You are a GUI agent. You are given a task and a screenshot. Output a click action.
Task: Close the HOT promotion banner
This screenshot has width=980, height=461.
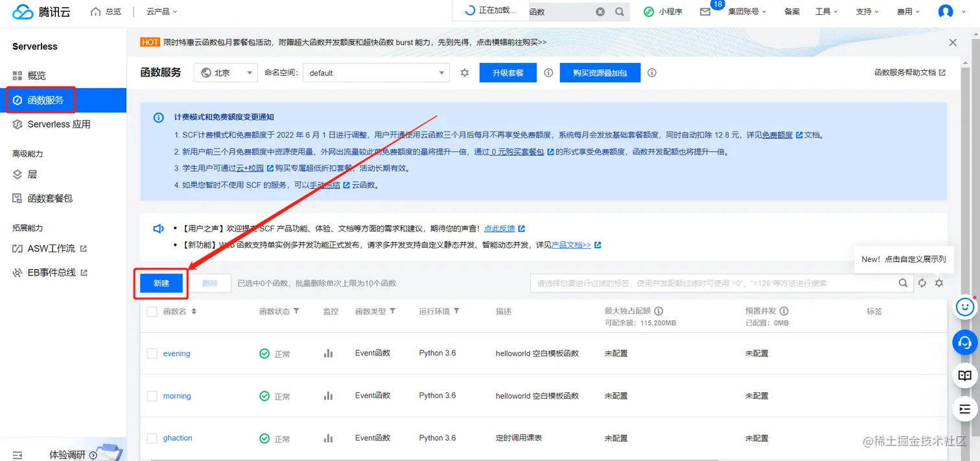[x=953, y=42]
